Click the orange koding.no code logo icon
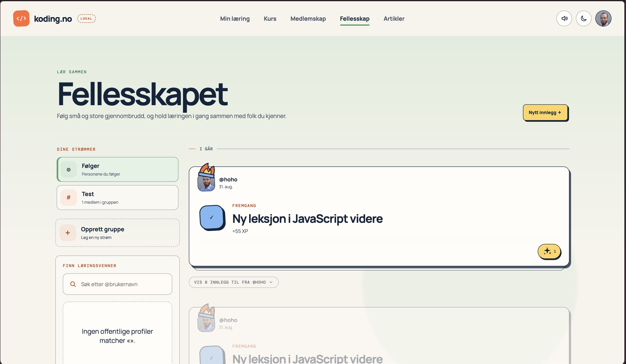This screenshot has height=364, width=626. [x=21, y=18]
